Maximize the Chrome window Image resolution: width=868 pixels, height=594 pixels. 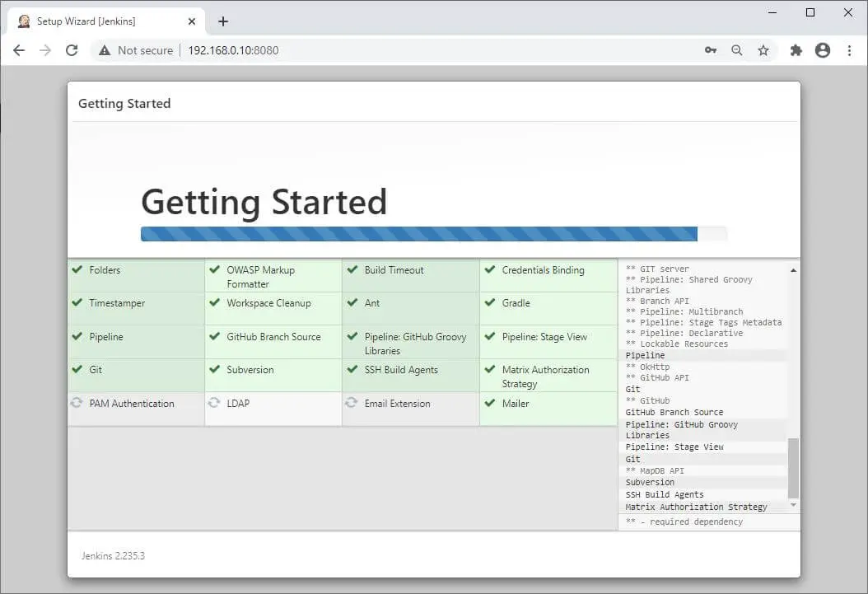point(810,12)
